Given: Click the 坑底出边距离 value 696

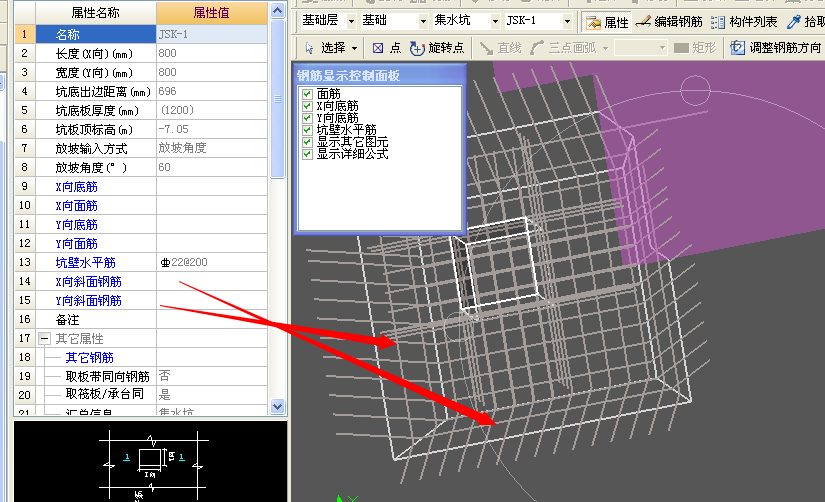Looking at the screenshot, I should (x=212, y=91).
